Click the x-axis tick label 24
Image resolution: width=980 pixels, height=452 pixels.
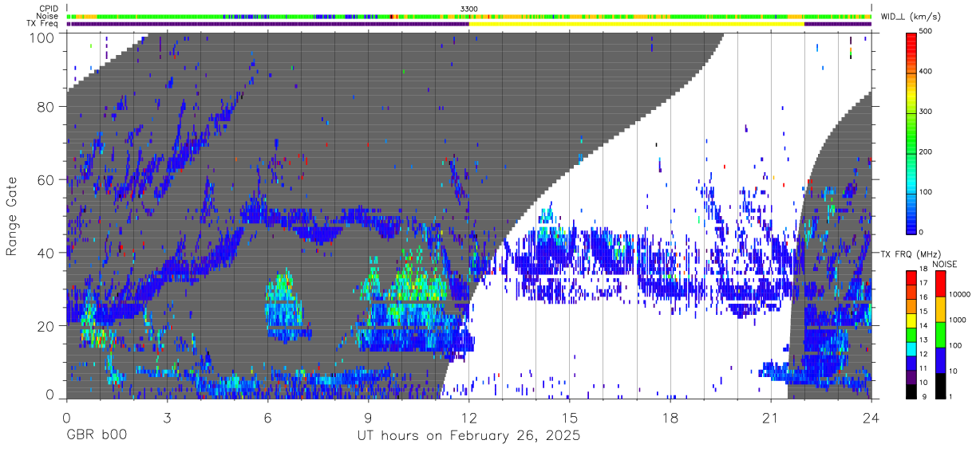pos(871,417)
